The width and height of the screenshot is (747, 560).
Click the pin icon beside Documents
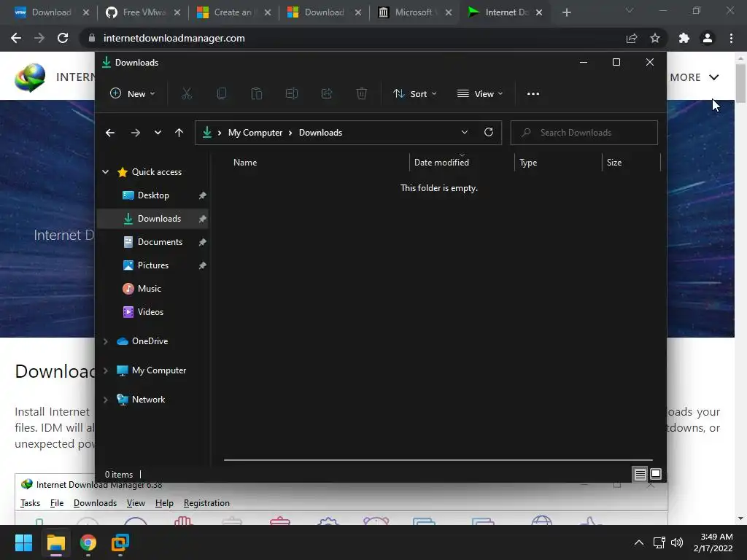(x=203, y=242)
